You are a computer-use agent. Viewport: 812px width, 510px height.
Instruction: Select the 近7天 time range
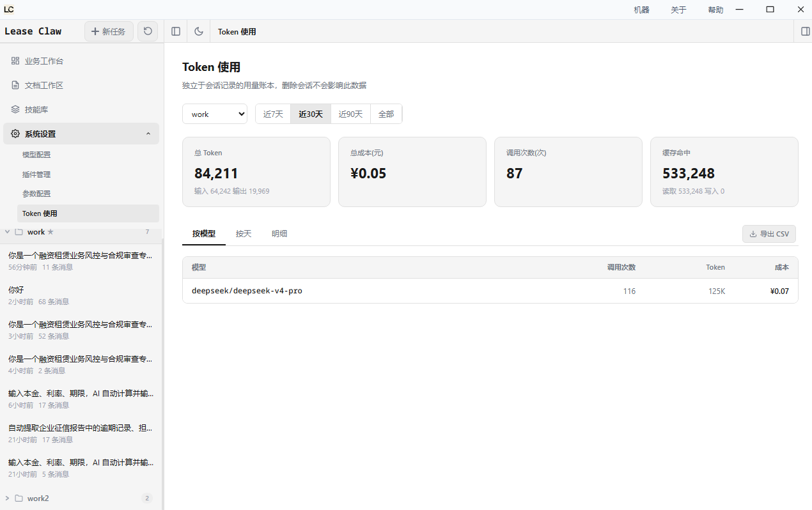[273, 114]
